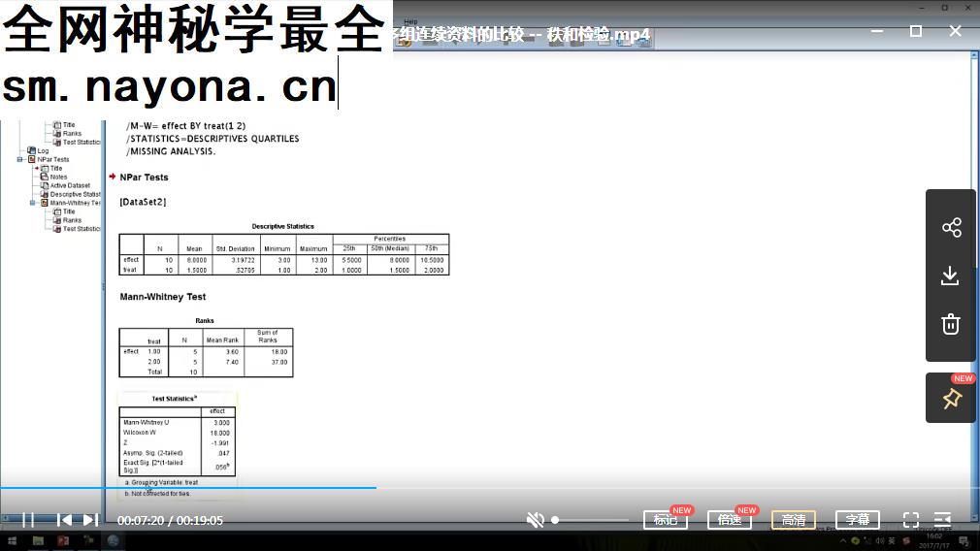Screen dimensions: 980x551
Task: Adjust the volume slider
Action: [x=591, y=520]
